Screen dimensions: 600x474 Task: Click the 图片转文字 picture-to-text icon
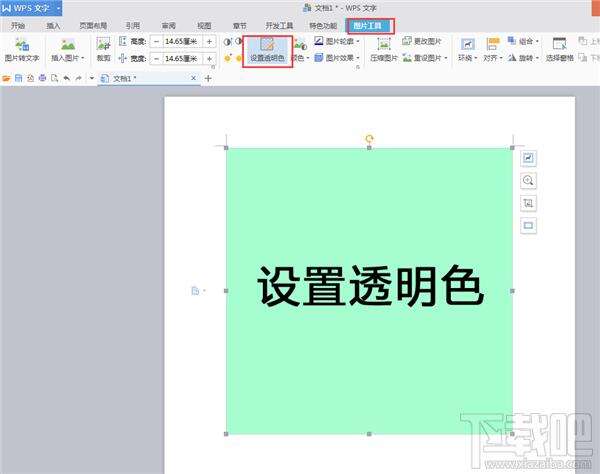click(x=22, y=45)
